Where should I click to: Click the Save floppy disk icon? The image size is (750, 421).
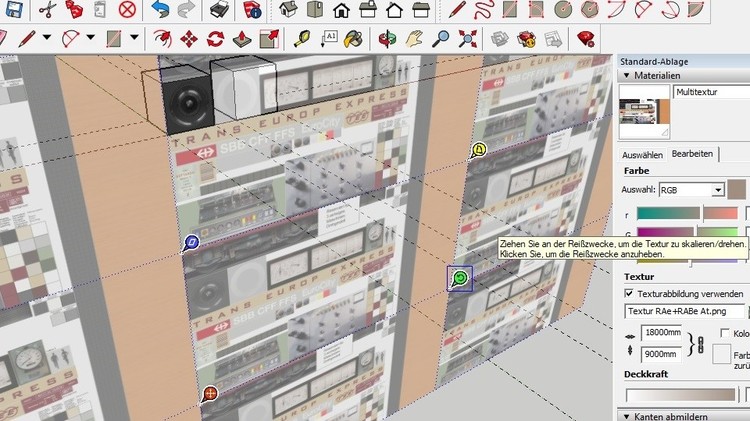pos(13,9)
